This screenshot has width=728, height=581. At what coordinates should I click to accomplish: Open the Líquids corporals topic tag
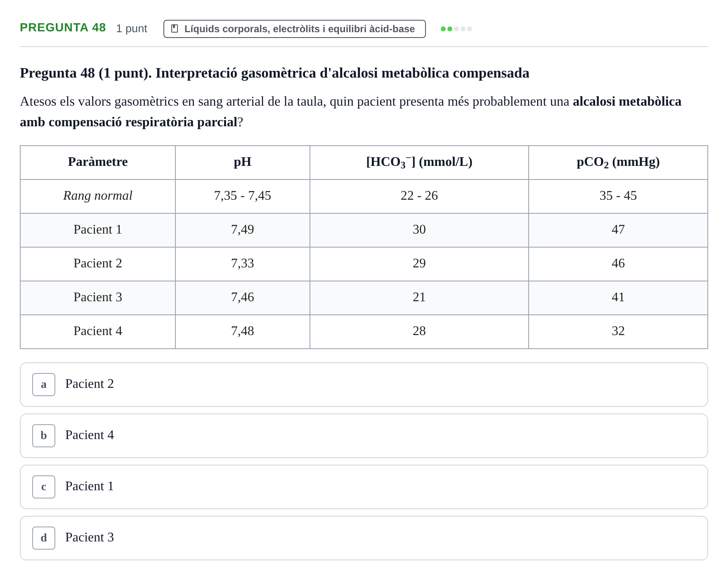[x=294, y=29]
